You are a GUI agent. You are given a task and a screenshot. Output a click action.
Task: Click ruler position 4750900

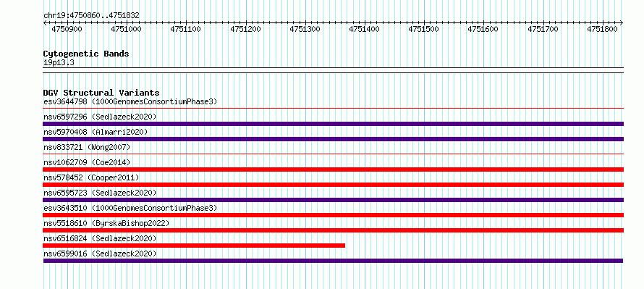67,29
